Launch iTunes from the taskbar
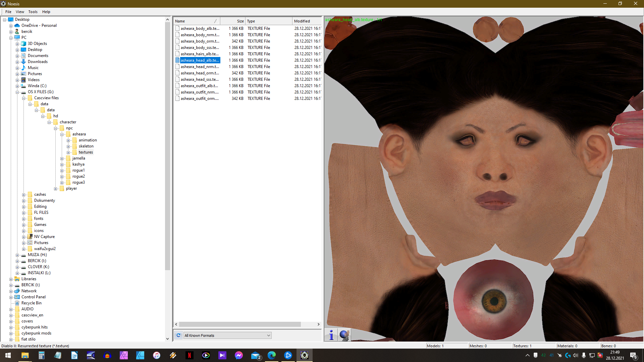The image size is (644, 362). tap(157, 355)
